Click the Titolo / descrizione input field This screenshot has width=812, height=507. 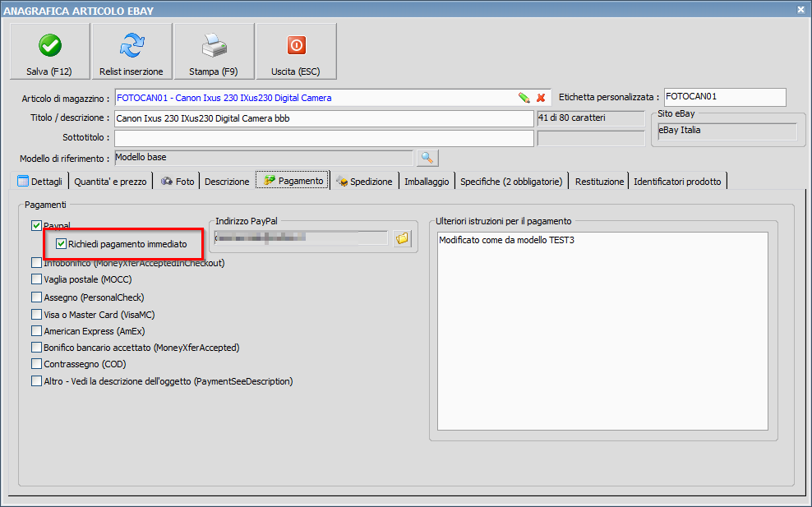tap(324, 118)
